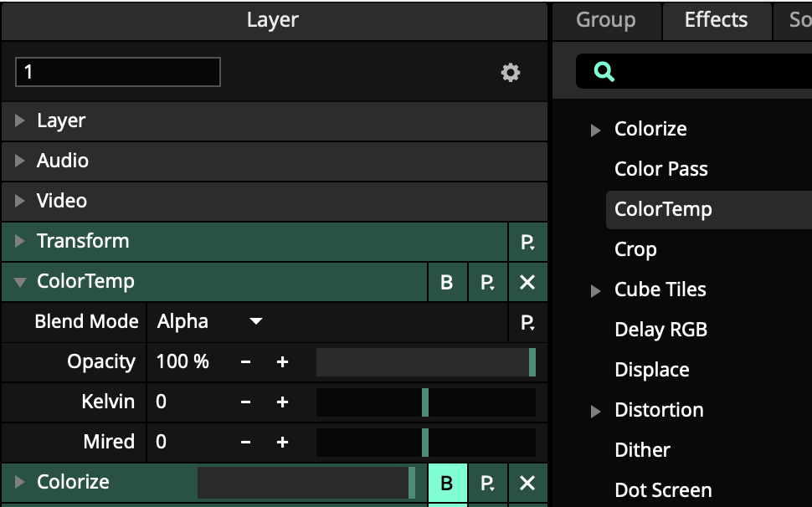
Task: Select the Color Pass effect
Action: click(x=660, y=169)
